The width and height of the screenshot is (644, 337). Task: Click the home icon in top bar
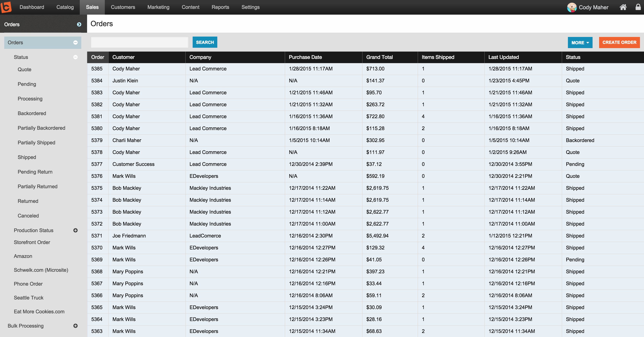623,7
